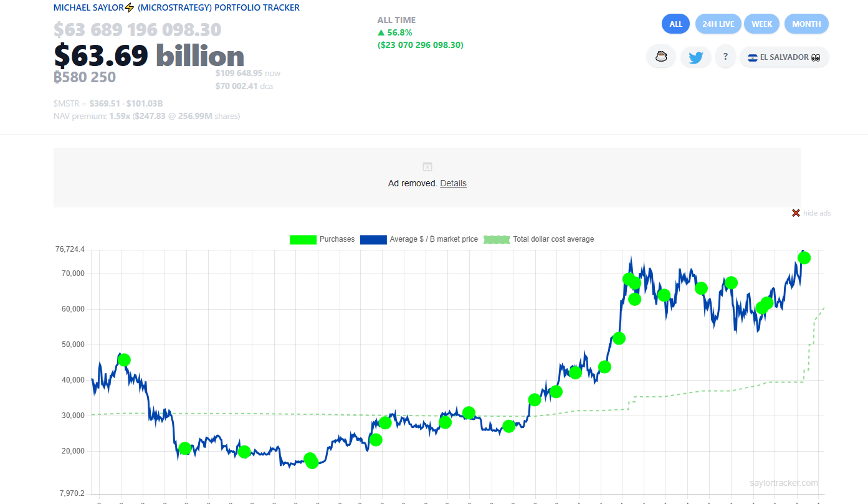Click the El Salvador flag icon
The image size is (868, 504).
[752, 57]
